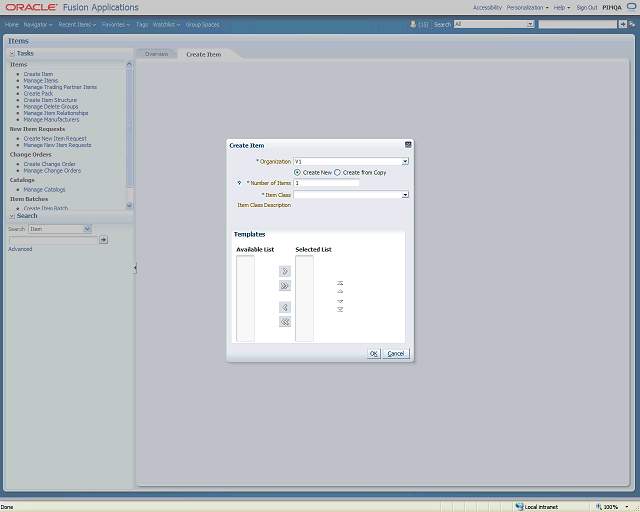640x512 pixels.
Task: Open the global search category dropdown showing All
Action: [530, 24]
